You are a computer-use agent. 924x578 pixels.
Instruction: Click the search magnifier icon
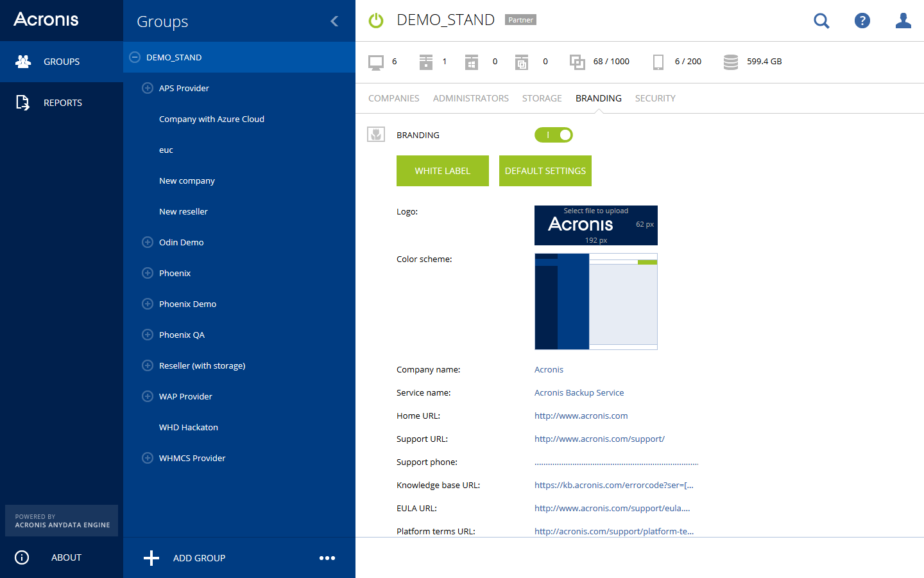tap(821, 21)
